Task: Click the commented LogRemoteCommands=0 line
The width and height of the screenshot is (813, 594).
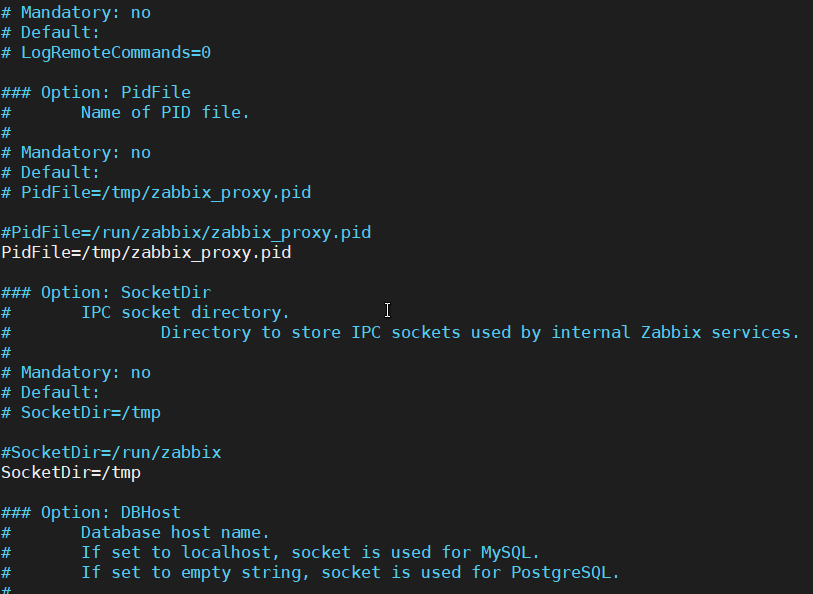Action: point(115,52)
